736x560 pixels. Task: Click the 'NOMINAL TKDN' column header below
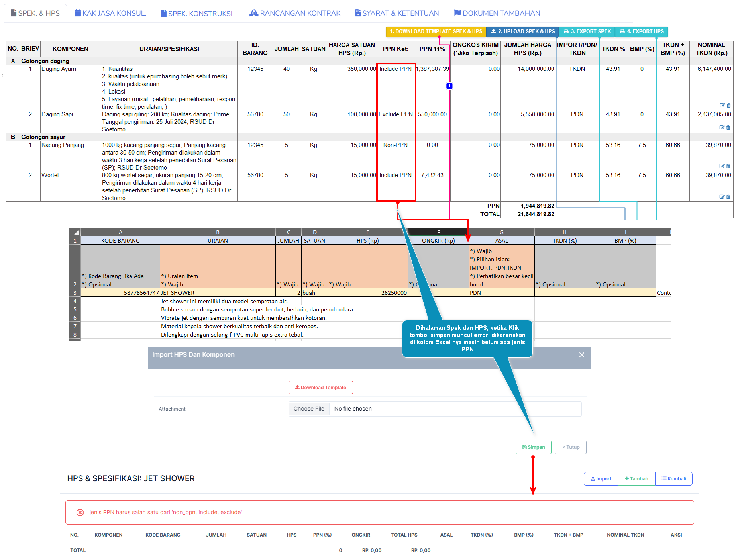click(626, 535)
